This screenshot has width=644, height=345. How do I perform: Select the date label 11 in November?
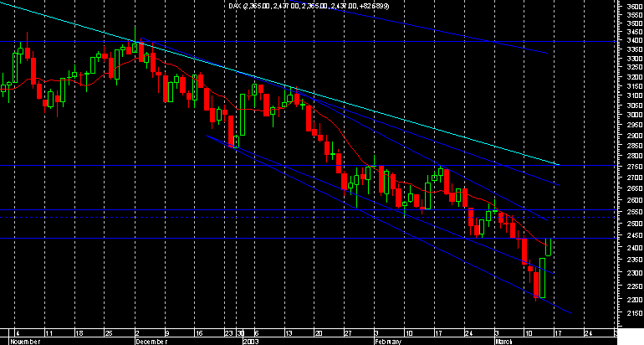point(48,332)
